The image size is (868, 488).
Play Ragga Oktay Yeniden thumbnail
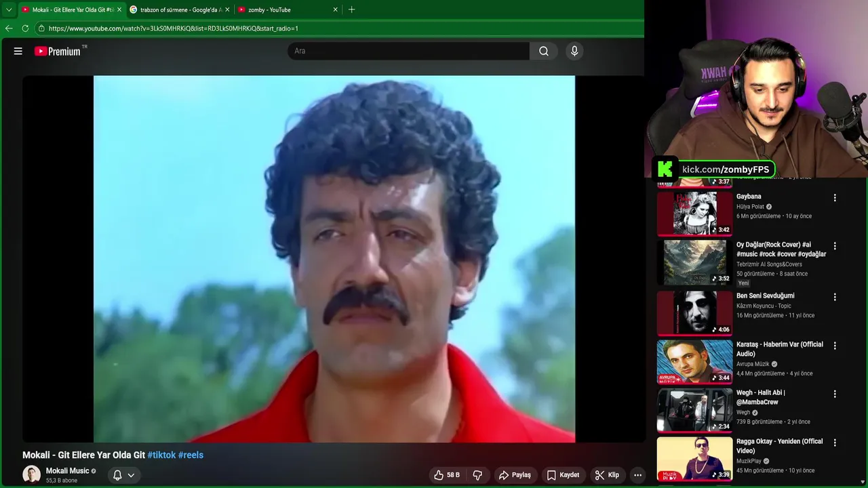(694, 459)
